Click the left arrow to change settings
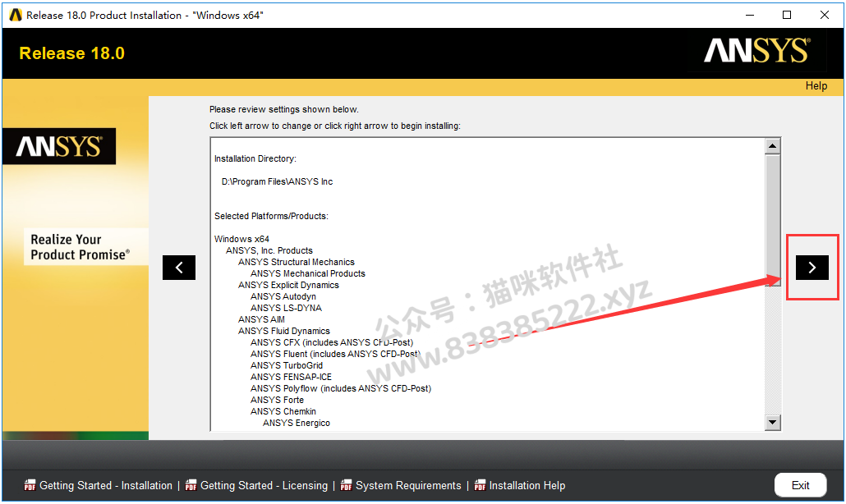Image resolution: width=846 pixels, height=504 pixels. click(x=178, y=268)
